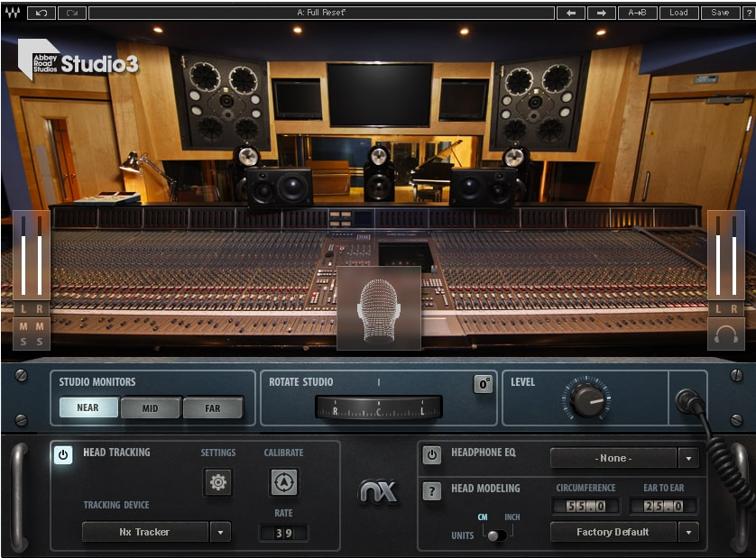Open Headphone EQ '-None-' menu
Viewport: 756px width, 558px height.
pyautogui.click(x=613, y=458)
